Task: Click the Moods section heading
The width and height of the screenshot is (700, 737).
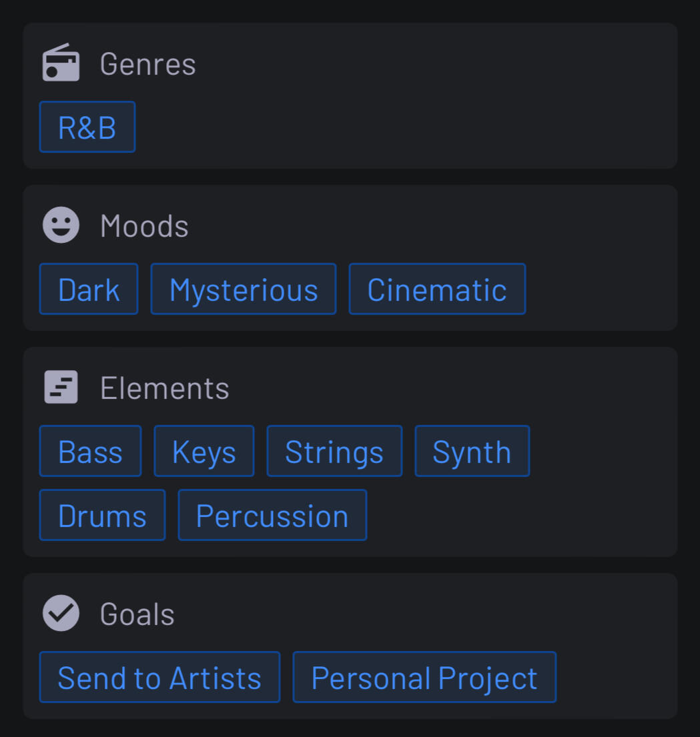Action: pos(144,226)
